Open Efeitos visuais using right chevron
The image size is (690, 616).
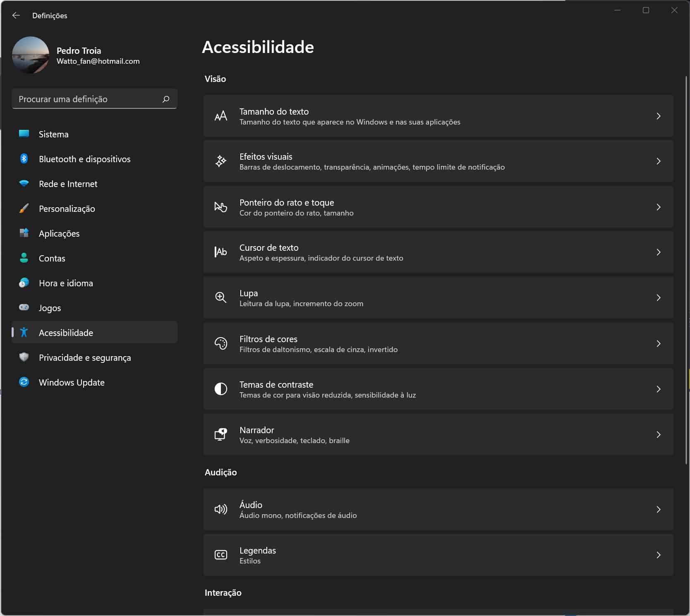point(658,161)
